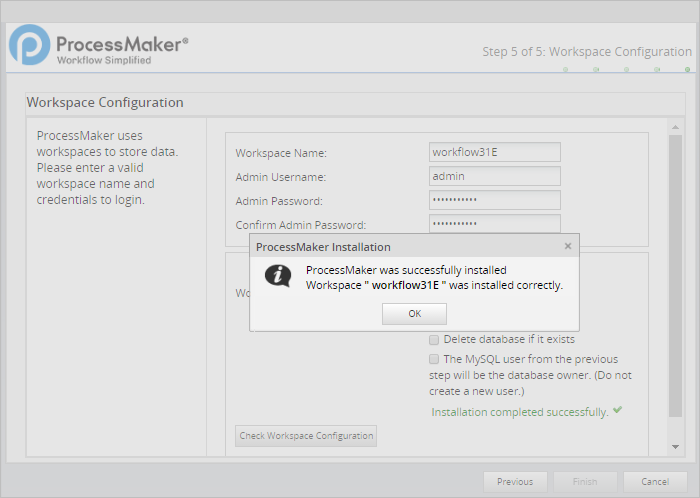Enable 'Delete database if it exists' checkbox
The height and width of the screenshot is (498, 700).
[x=434, y=339]
